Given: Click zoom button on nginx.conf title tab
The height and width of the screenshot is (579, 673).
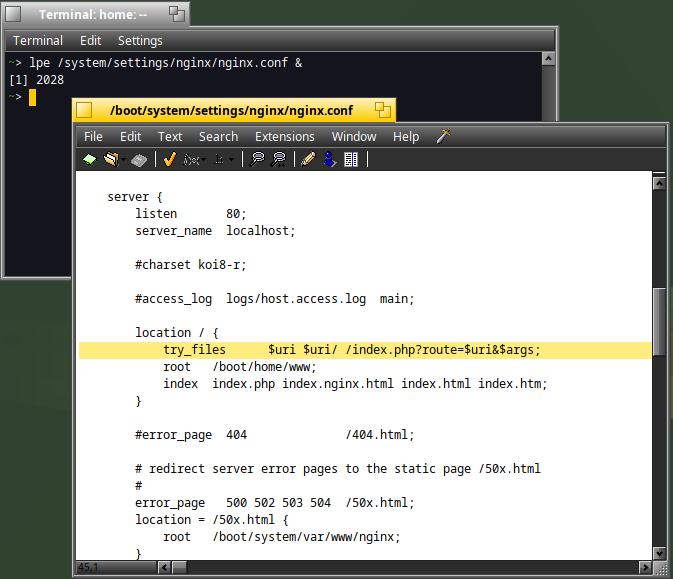Looking at the screenshot, I should (382, 110).
